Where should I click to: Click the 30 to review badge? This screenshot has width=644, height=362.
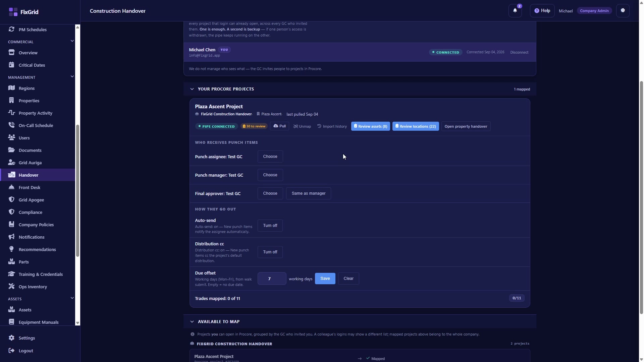(x=254, y=126)
